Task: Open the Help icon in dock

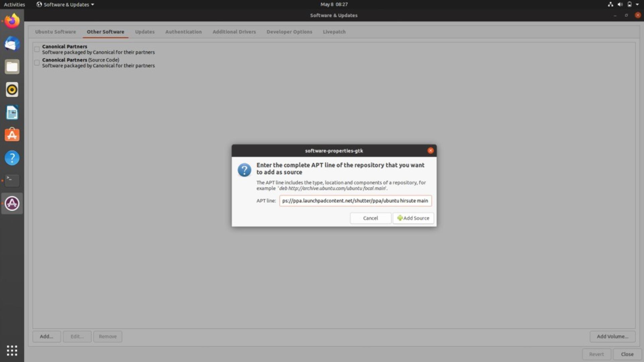Action: tap(12, 158)
